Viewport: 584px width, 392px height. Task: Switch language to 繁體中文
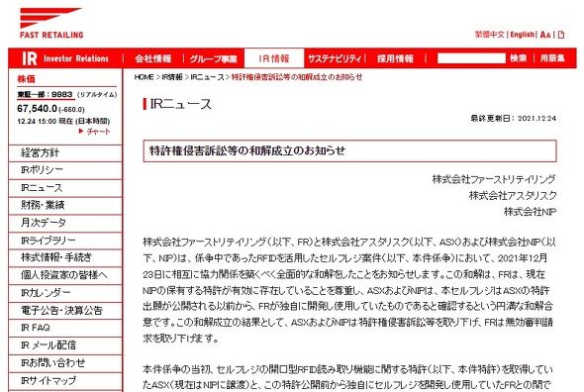click(489, 35)
